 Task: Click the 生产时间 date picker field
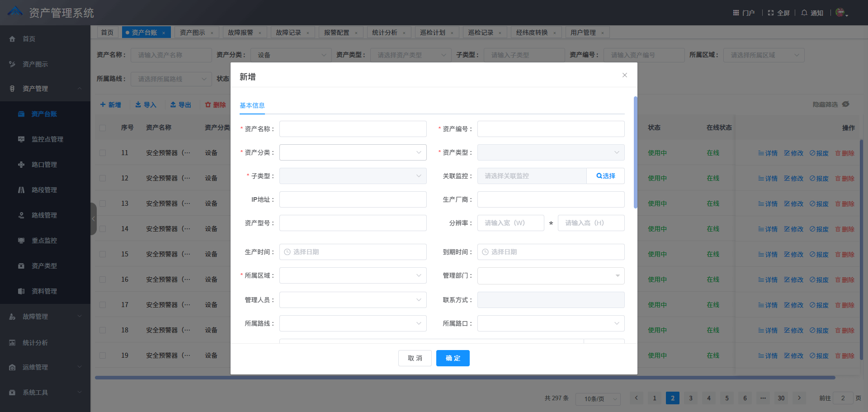pos(353,252)
